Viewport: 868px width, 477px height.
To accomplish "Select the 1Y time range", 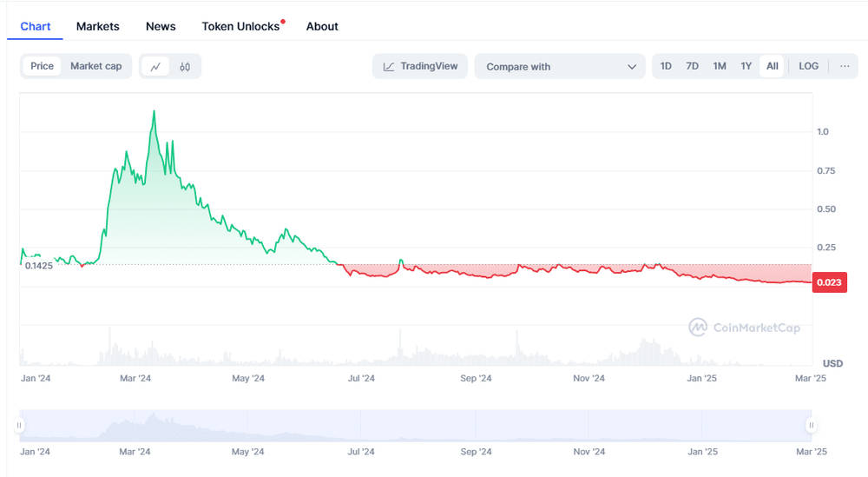I will 746,66.
